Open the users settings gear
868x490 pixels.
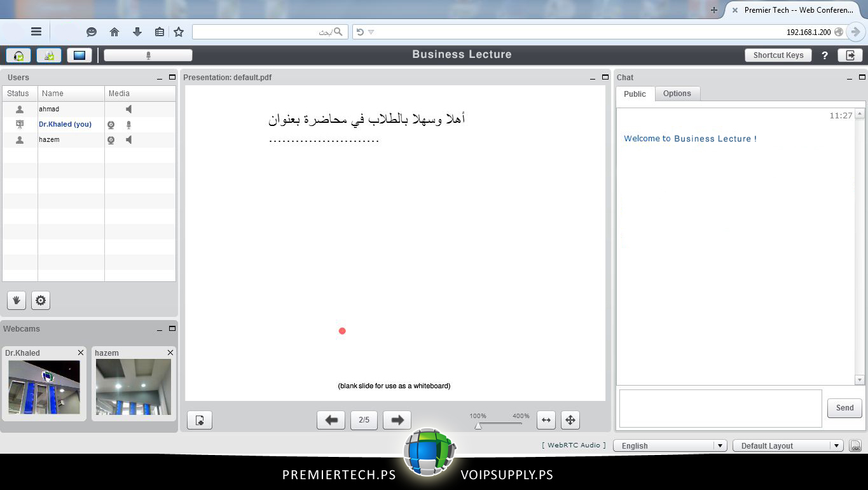click(41, 300)
